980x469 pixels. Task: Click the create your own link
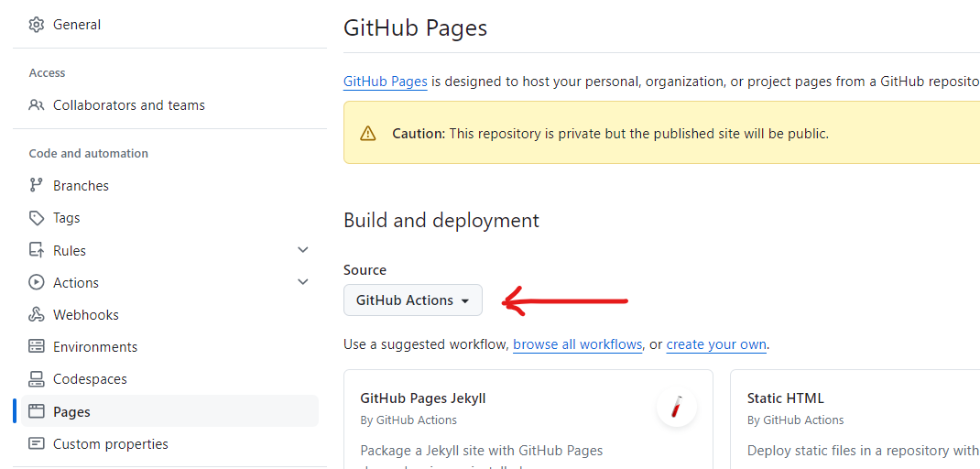(716, 344)
